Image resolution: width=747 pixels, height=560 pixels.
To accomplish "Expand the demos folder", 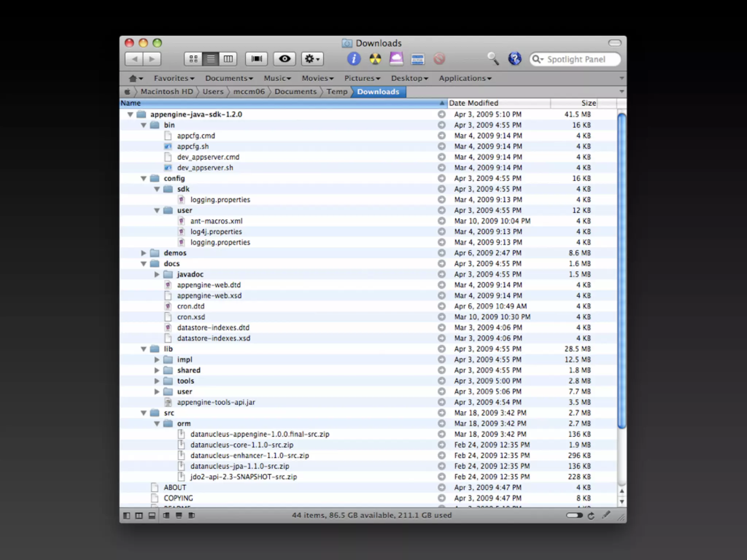I will (x=143, y=253).
